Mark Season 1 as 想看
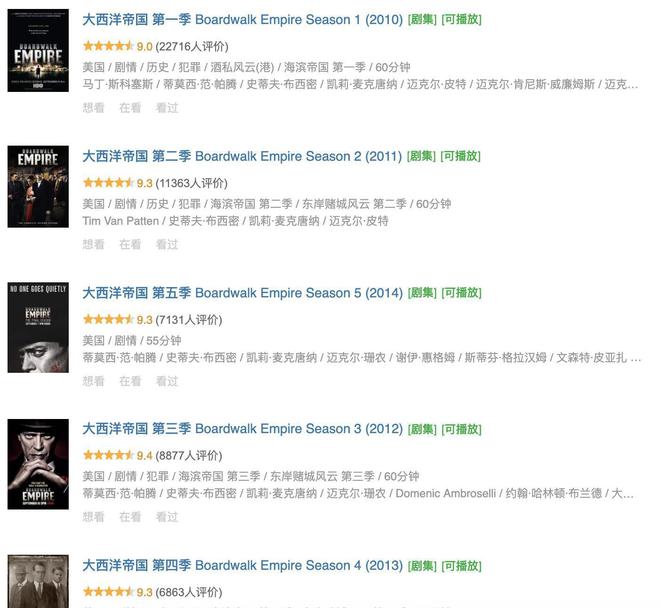This screenshot has height=608, width=660. (x=93, y=108)
